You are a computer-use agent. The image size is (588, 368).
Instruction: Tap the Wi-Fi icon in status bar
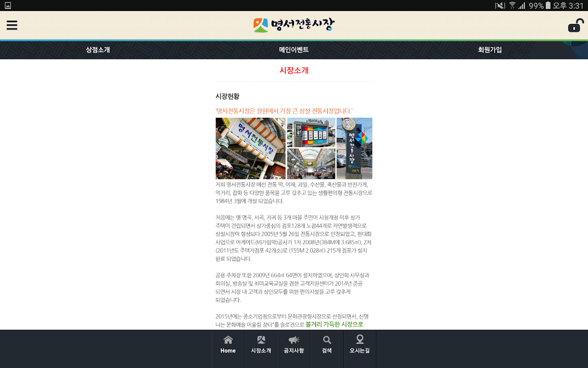coord(512,6)
